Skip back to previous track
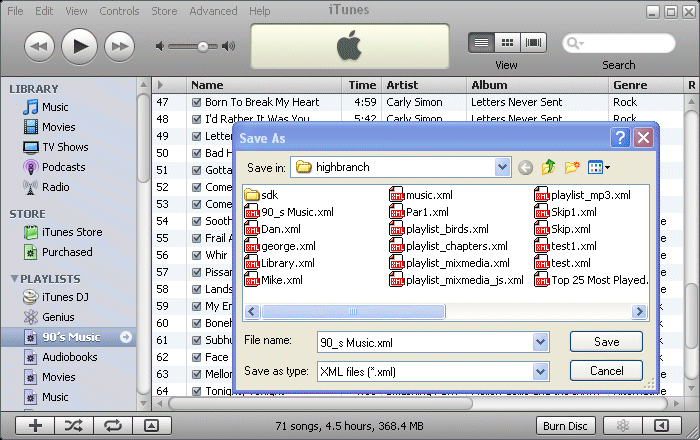This screenshot has width=700, height=440. pyautogui.click(x=39, y=46)
